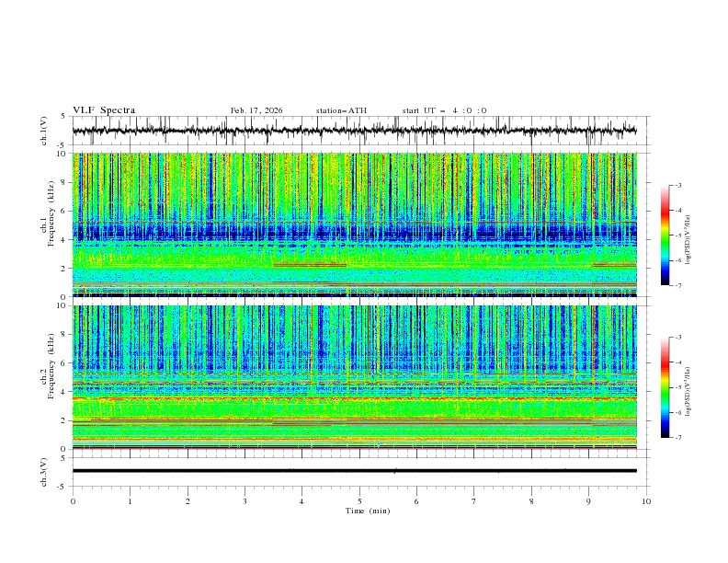Click the "4" kHz tick of ch.1 frequency axis

point(64,240)
